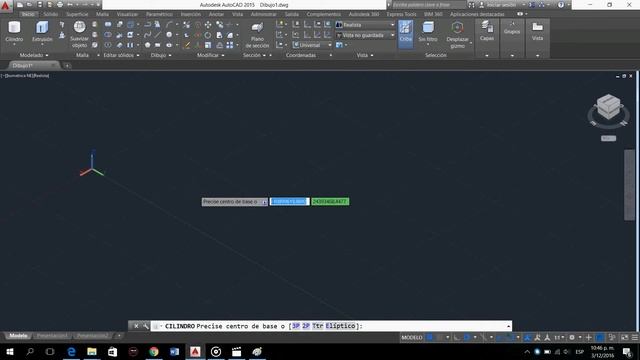This screenshot has height=360, width=640.
Task: Choose the Ttr option in command line
Action: (318, 326)
